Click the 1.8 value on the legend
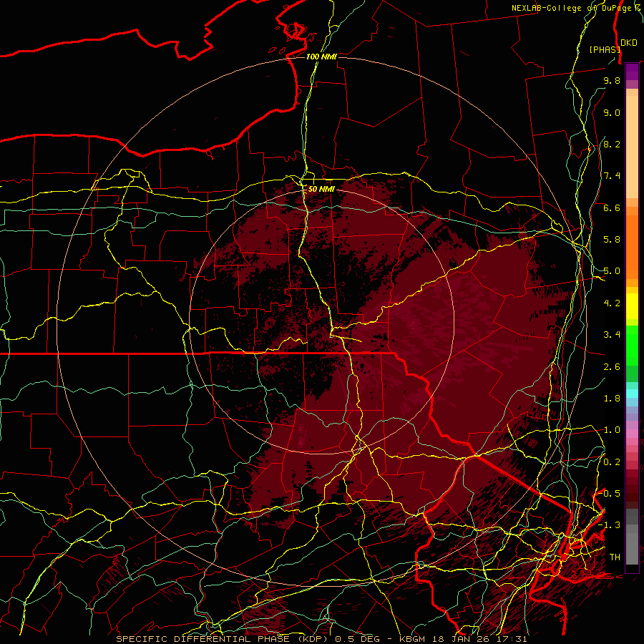The width and height of the screenshot is (644, 644). click(612, 399)
